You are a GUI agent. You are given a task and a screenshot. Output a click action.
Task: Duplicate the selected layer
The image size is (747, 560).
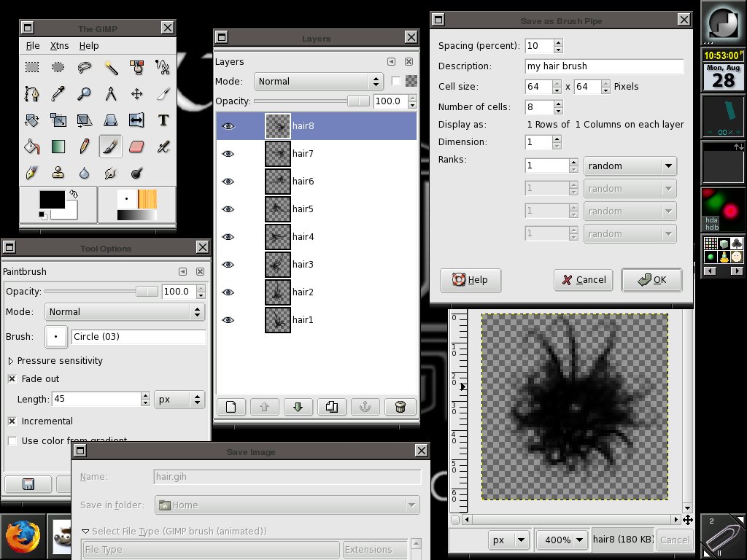pyautogui.click(x=332, y=407)
